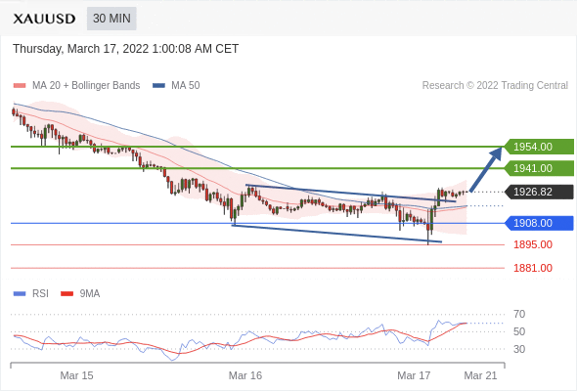Click the 1941.00 green price tag
This screenshot has width=577, height=392.
pyautogui.click(x=538, y=168)
